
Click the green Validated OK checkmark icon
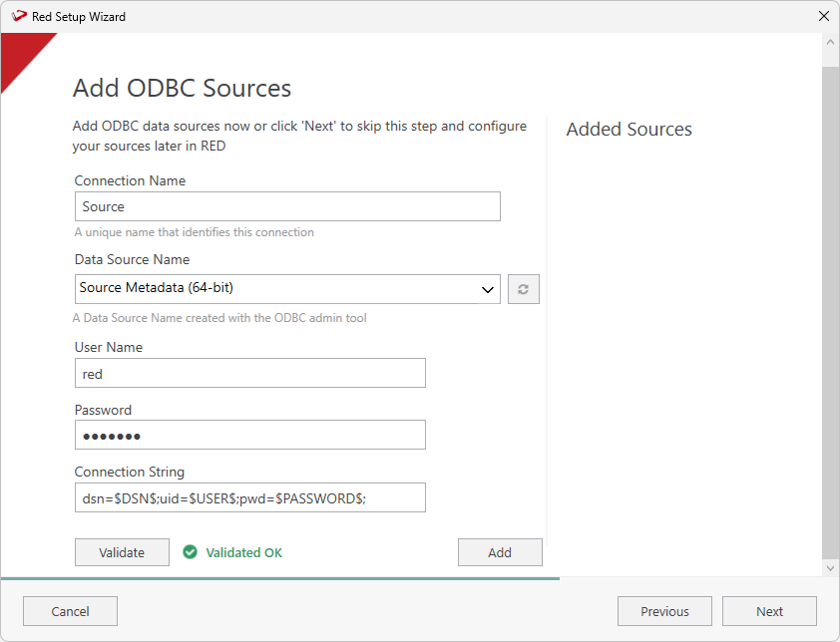(190, 552)
